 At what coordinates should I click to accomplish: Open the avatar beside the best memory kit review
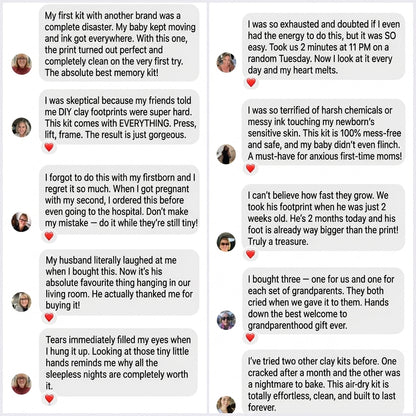[22, 64]
